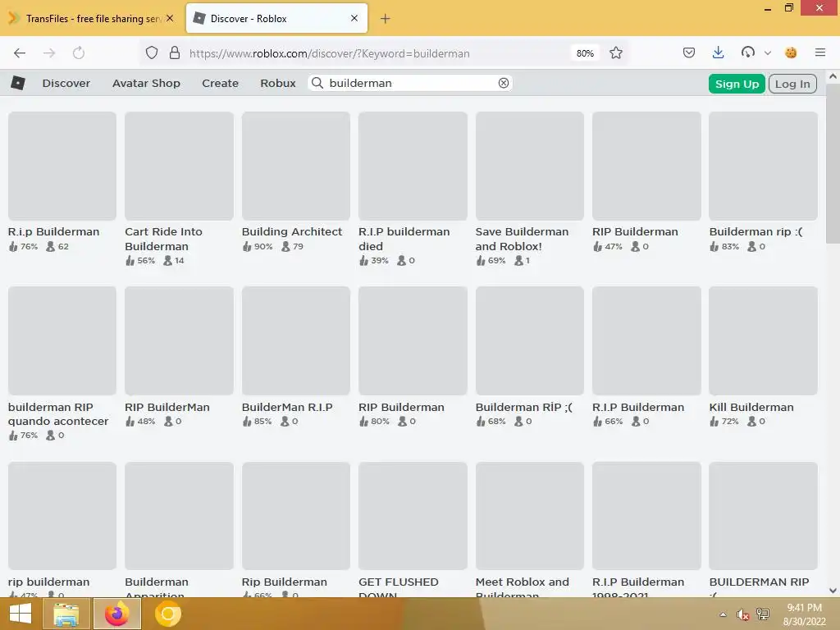Click the padlock site security icon
The image size is (840, 630).
click(174, 53)
